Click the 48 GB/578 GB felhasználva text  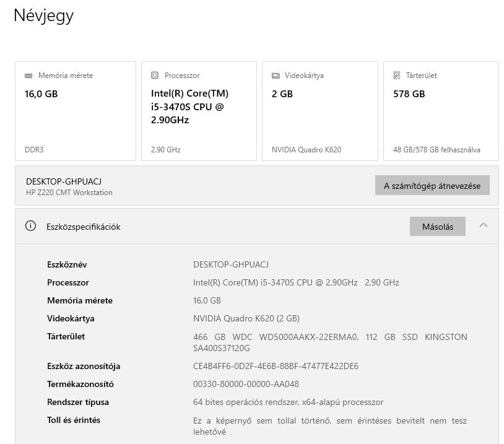pos(437,150)
